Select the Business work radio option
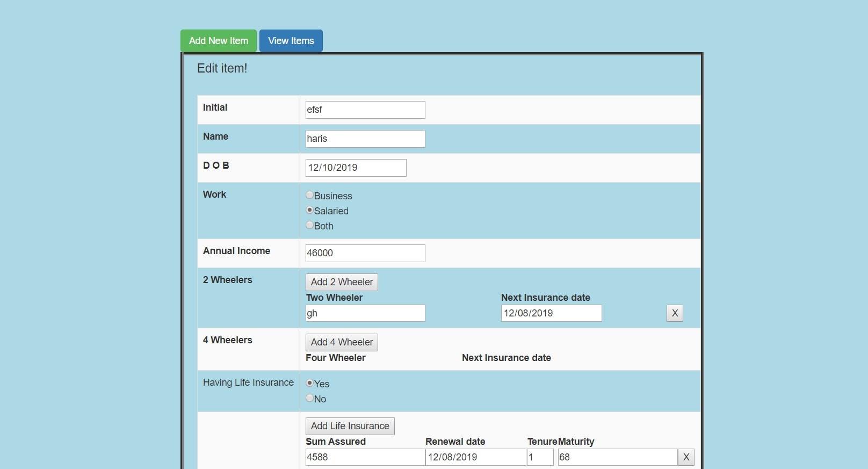This screenshot has height=469, width=868. 310,195
